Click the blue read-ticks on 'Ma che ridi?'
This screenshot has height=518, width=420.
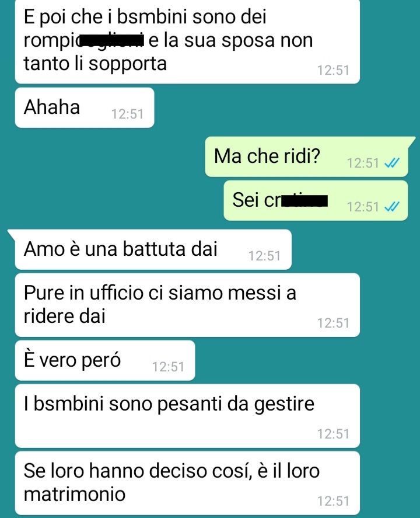(391, 163)
